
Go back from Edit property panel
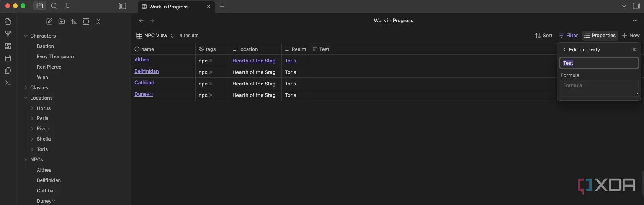coord(564,49)
